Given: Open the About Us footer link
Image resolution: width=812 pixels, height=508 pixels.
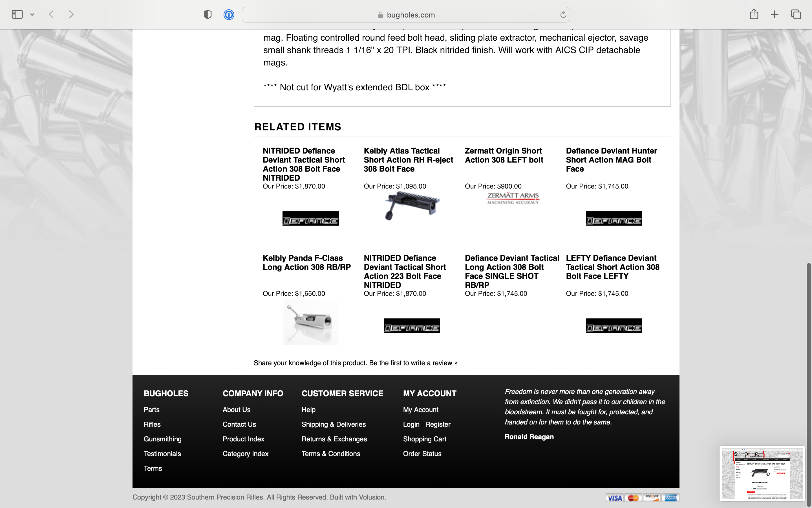Looking at the screenshot, I should (x=236, y=410).
